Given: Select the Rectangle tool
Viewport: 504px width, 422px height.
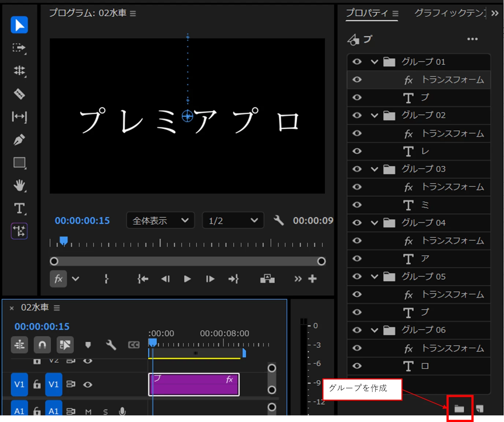Looking at the screenshot, I should pyautogui.click(x=19, y=162).
